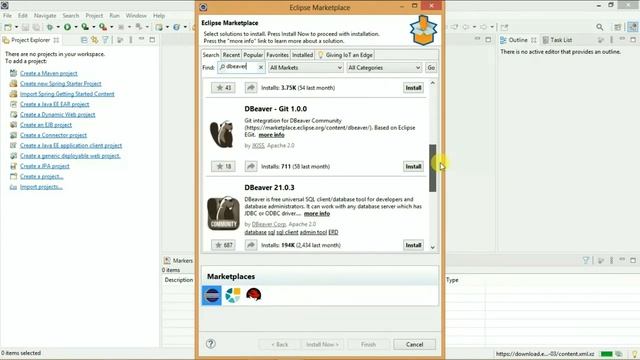Install DBeaver 21.0.3
640x360 pixels.
413,245
